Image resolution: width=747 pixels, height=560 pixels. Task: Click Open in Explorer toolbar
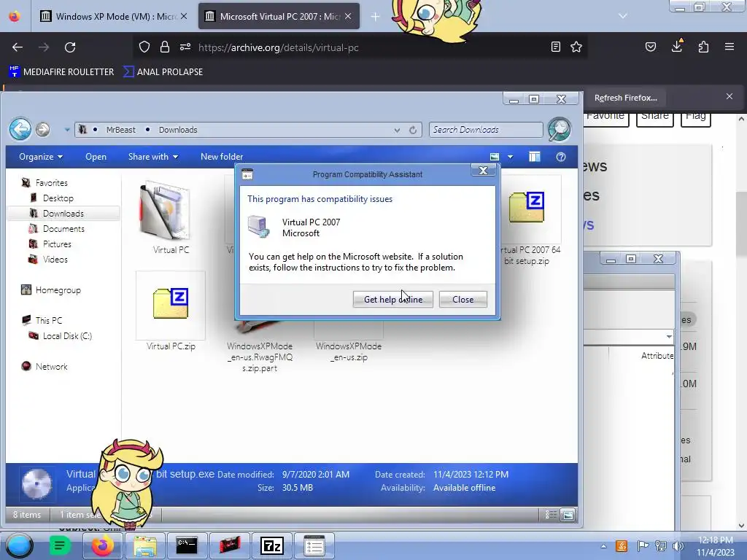pyautogui.click(x=96, y=157)
